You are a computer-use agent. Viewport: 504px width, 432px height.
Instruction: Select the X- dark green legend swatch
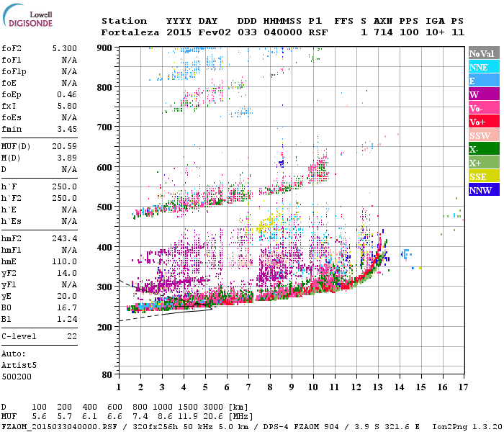484,149
